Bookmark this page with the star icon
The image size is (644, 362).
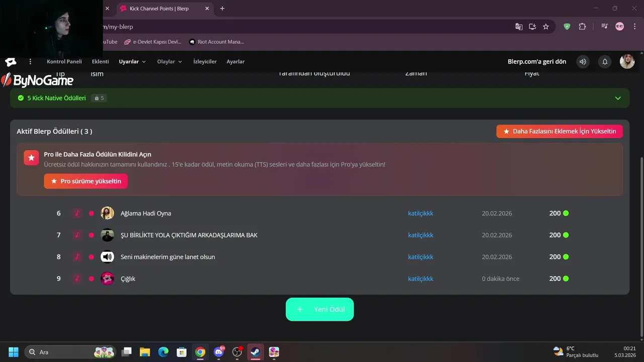pos(546,27)
